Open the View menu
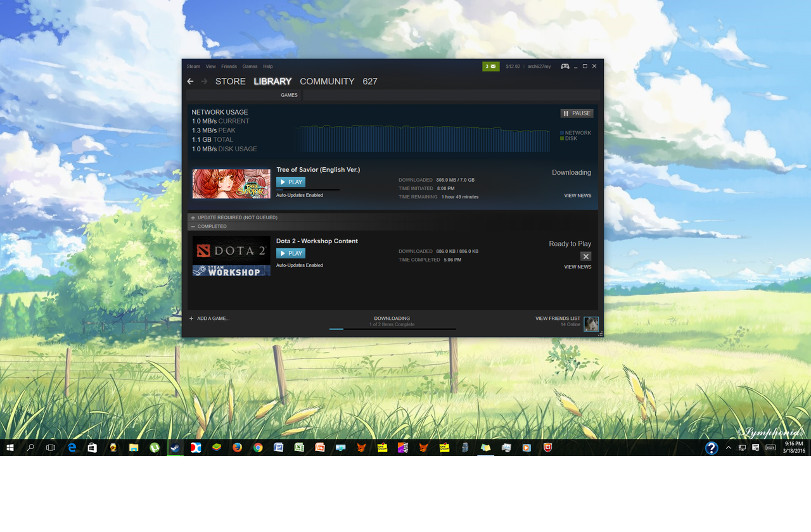Viewport: 811px width, 532px height. tap(211, 66)
